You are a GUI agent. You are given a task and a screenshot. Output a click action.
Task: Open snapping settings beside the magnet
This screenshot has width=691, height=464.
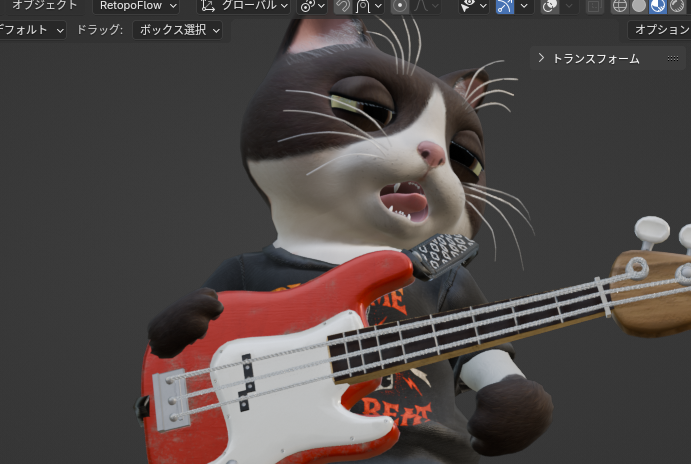pos(368,6)
